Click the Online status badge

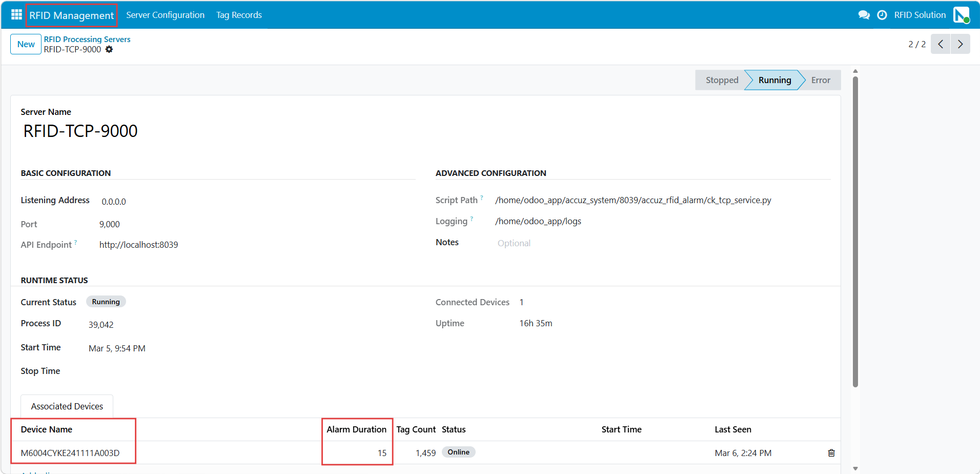click(458, 452)
